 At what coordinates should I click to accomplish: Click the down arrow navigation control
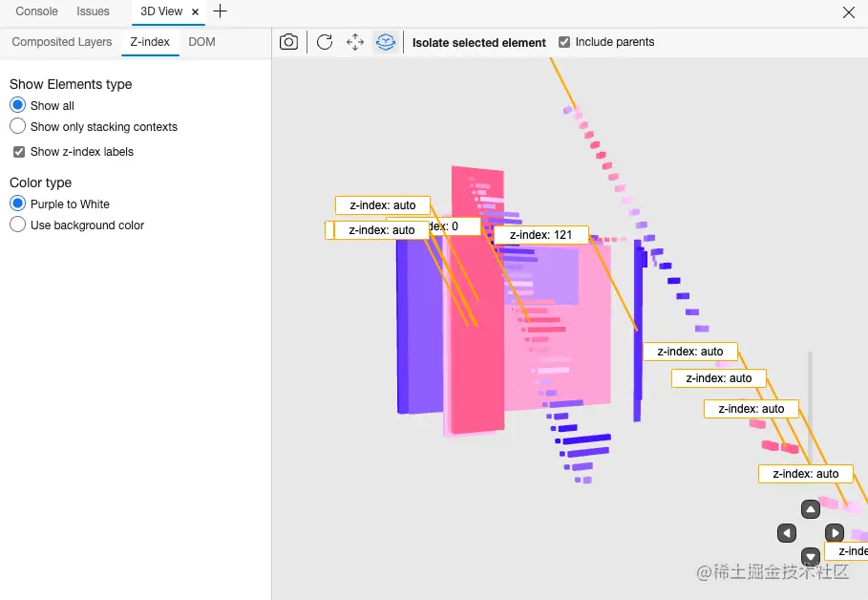[811, 556]
